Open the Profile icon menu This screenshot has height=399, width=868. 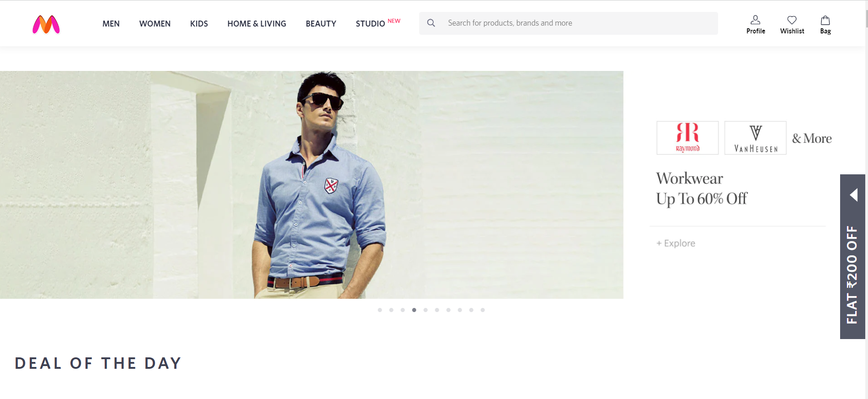coord(755,25)
